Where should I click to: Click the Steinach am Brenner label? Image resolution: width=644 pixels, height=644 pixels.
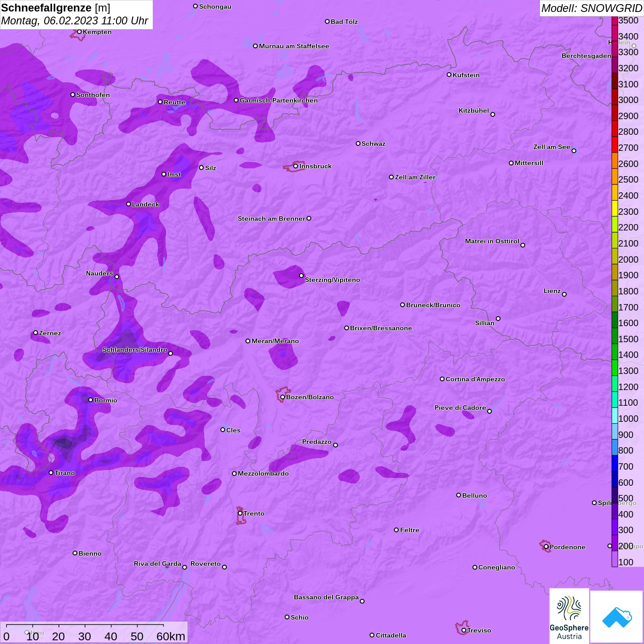tap(271, 218)
